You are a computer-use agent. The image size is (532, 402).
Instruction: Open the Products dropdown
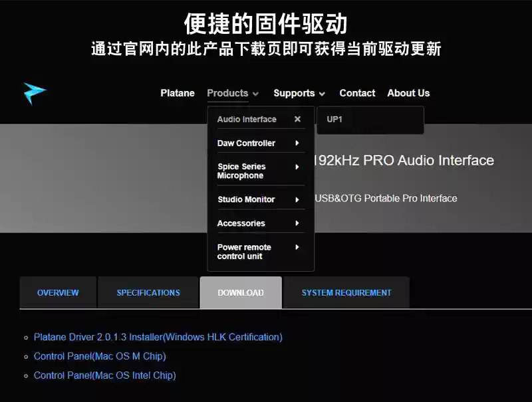pyautogui.click(x=227, y=93)
